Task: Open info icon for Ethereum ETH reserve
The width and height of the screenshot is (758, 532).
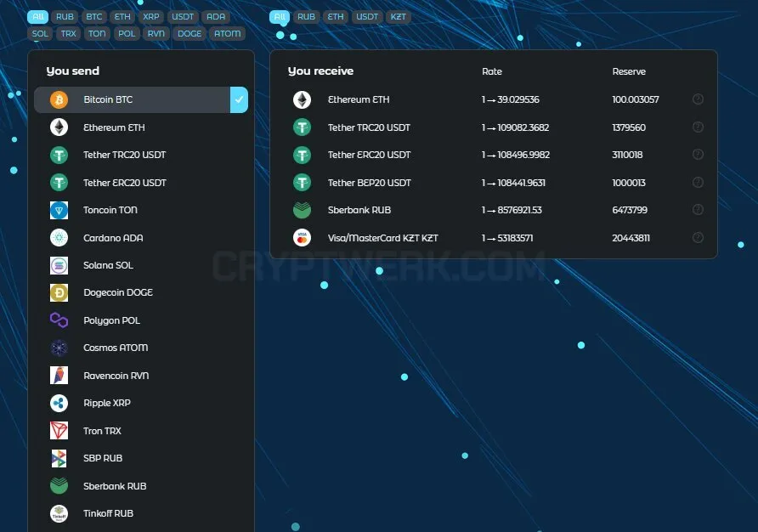Action: (x=698, y=99)
